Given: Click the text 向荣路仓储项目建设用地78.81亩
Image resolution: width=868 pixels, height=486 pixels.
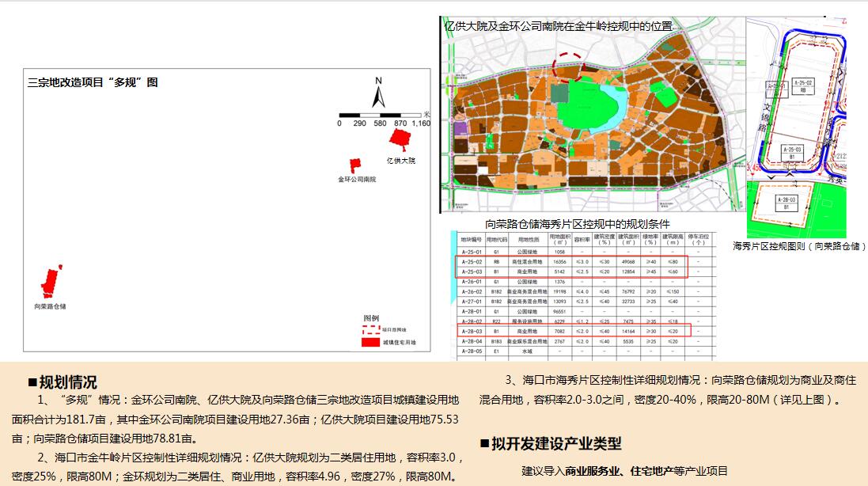Looking at the screenshot, I should [112, 439].
